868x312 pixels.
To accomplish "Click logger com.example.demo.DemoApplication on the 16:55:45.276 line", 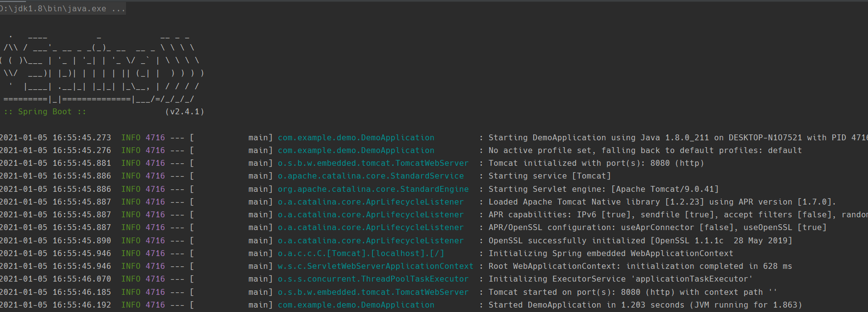I will tap(356, 150).
